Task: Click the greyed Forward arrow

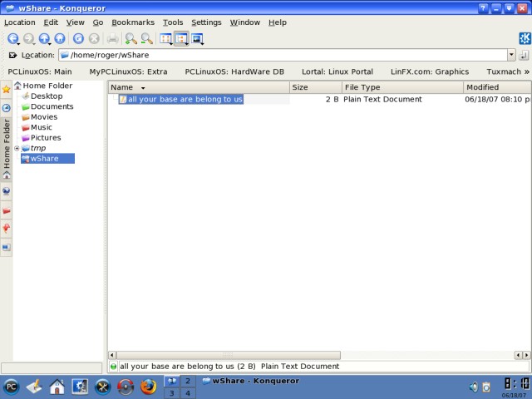Action: [x=28, y=38]
